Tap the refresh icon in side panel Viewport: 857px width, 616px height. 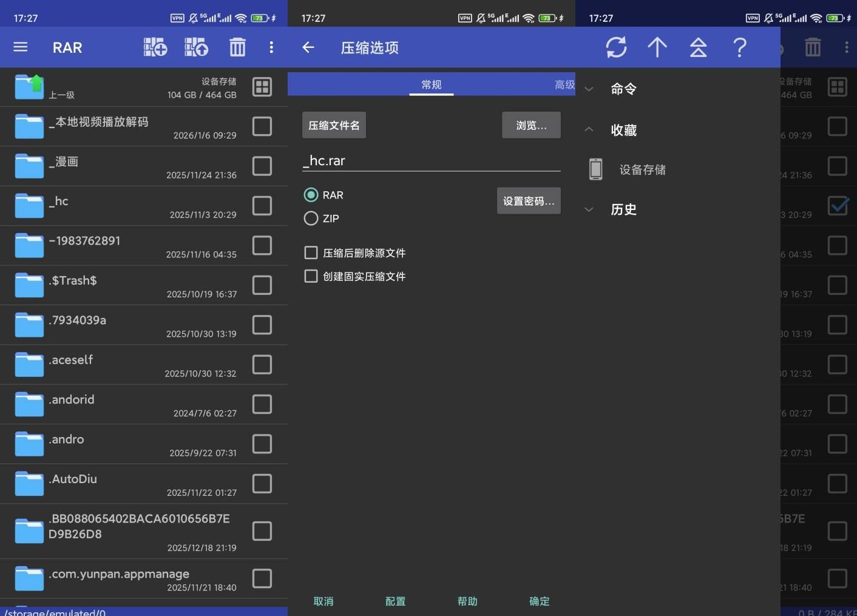(x=616, y=47)
